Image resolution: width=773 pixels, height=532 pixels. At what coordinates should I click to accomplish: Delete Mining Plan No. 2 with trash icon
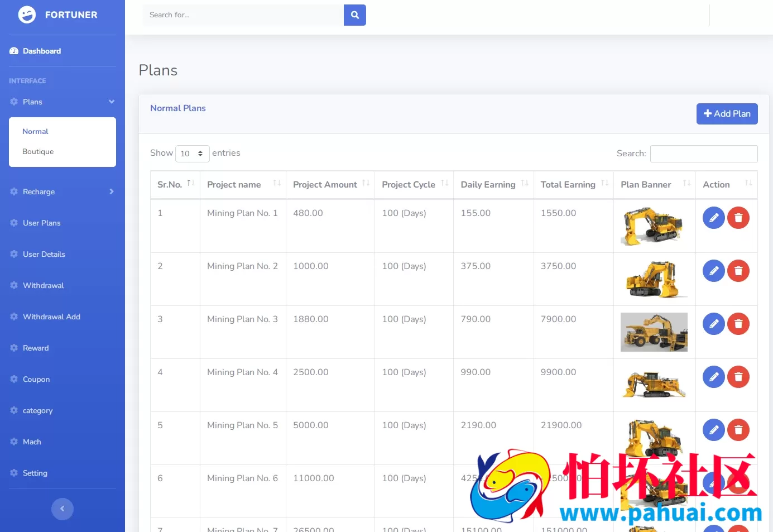738,271
